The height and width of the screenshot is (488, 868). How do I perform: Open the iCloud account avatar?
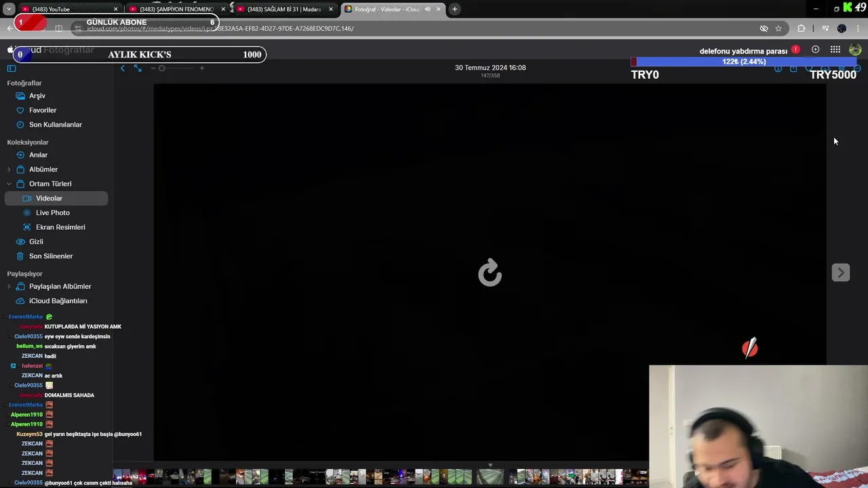click(x=854, y=49)
